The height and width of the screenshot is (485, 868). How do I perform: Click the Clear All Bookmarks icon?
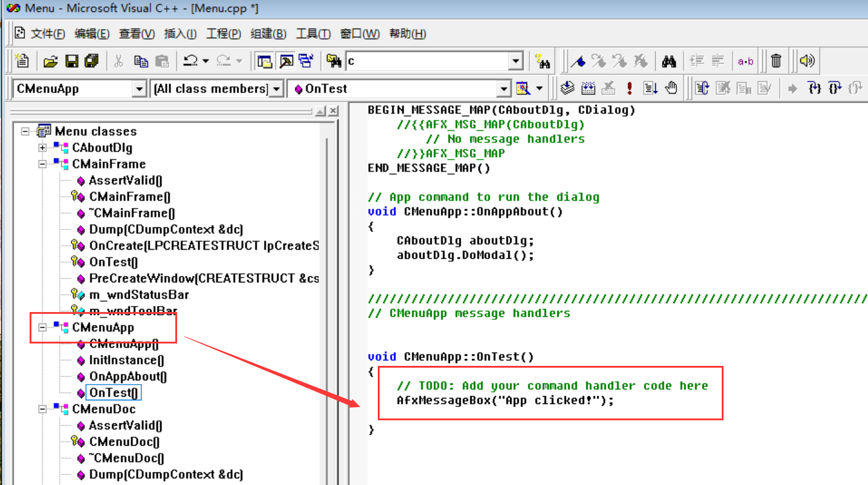[x=640, y=61]
